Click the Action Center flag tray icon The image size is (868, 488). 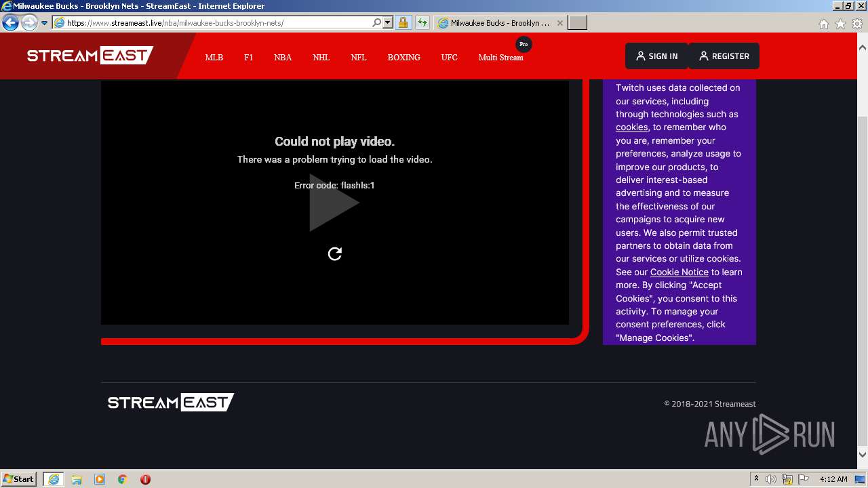pyautogui.click(x=803, y=479)
